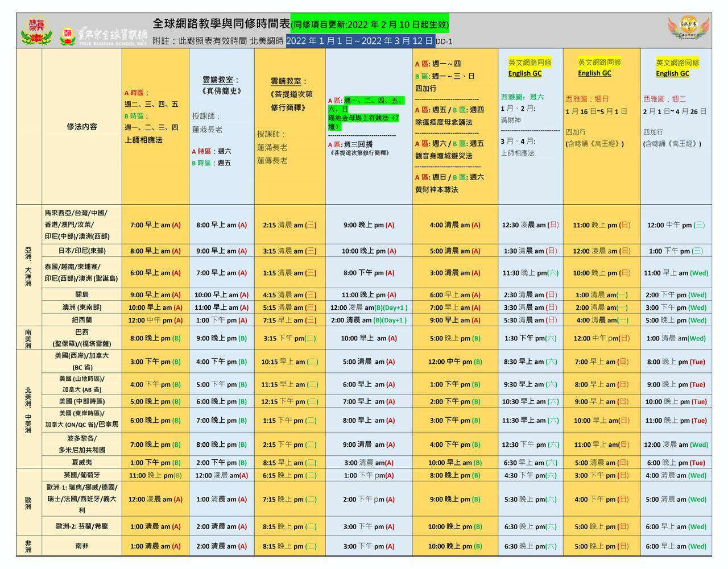Viewport: 728px width, 569px height.
Task: Select the 北美洲、中美洲 region label
Action: 28,409
